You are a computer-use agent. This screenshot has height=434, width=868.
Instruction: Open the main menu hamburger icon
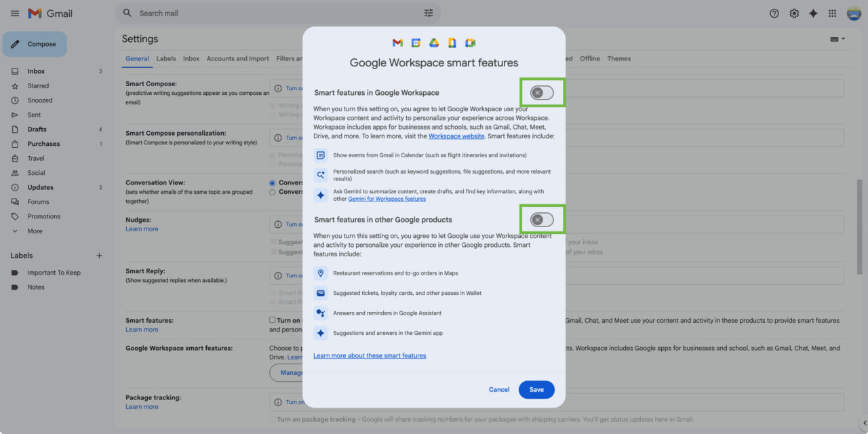point(15,14)
